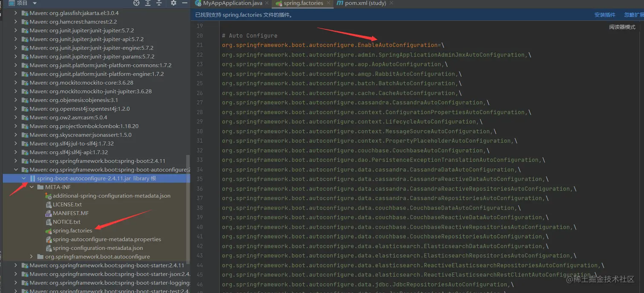
Task: Click the spring-configuration-metadata.json file icon
Action: point(49,248)
